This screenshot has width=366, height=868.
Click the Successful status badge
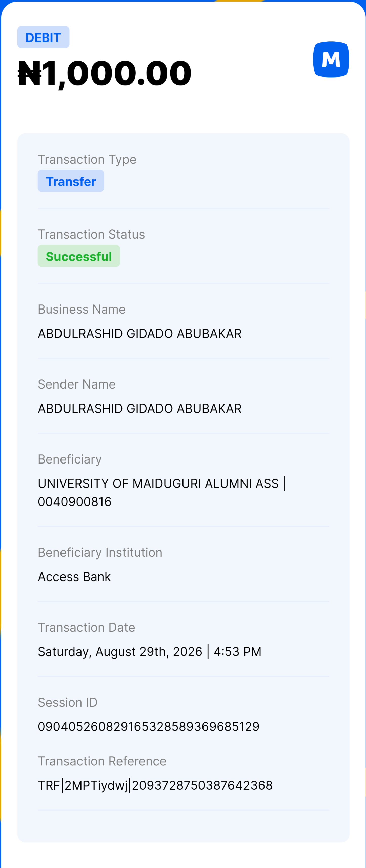coord(79,256)
